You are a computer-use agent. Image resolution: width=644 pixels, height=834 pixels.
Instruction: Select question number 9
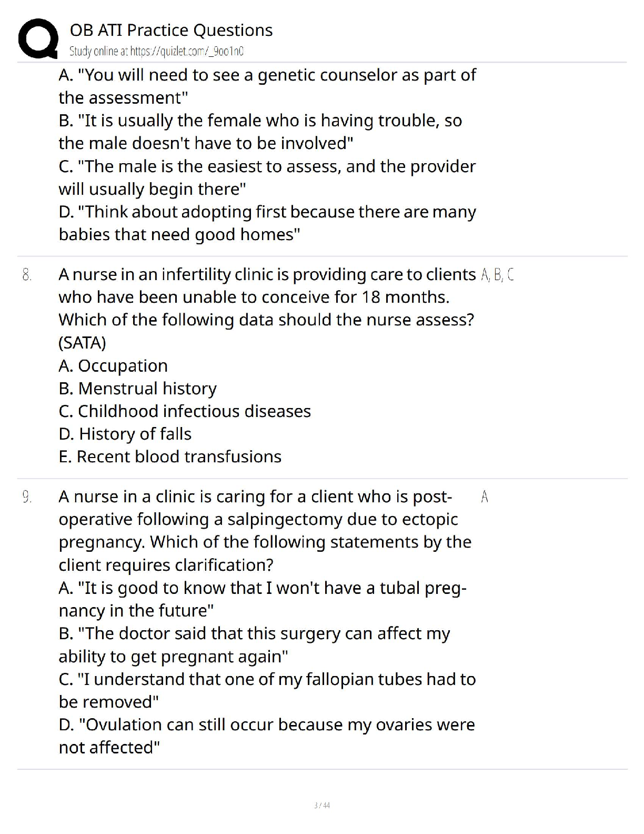click(x=27, y=497)
